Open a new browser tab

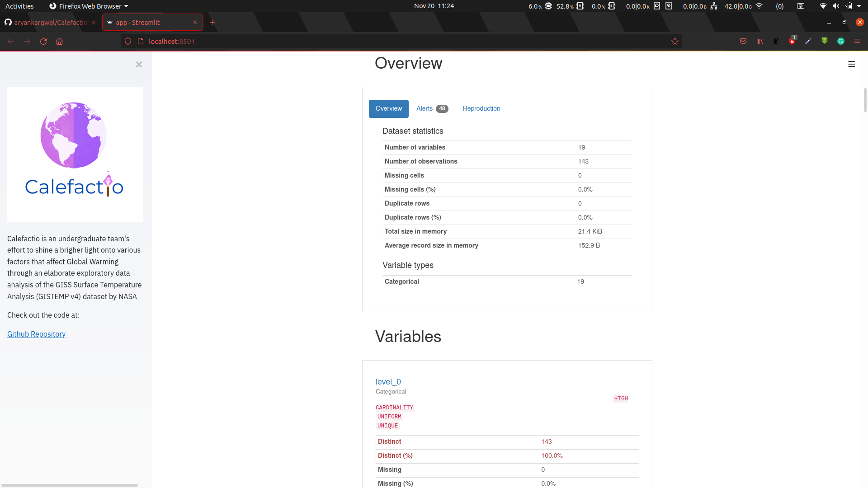(212, 22)
